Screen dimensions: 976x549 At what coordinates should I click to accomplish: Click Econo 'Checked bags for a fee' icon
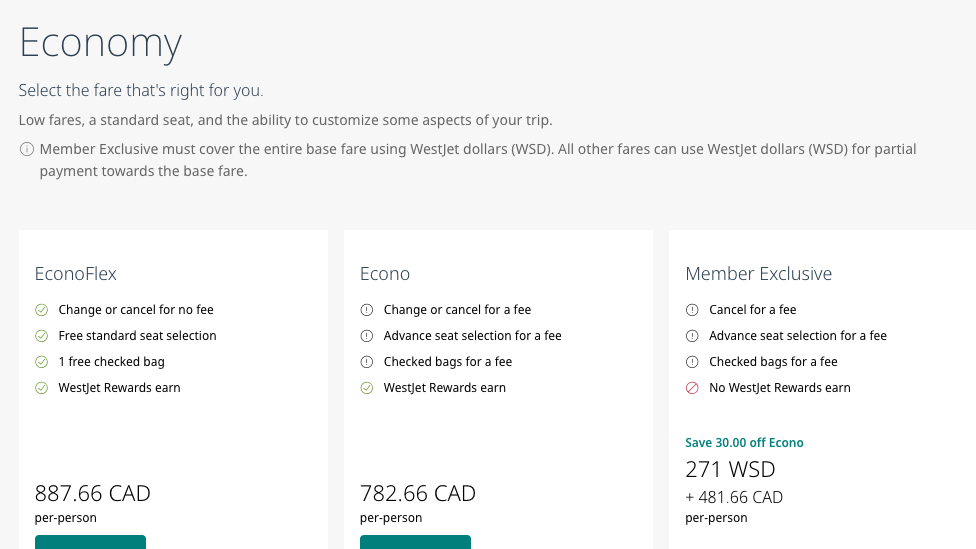tap(367, 362)
